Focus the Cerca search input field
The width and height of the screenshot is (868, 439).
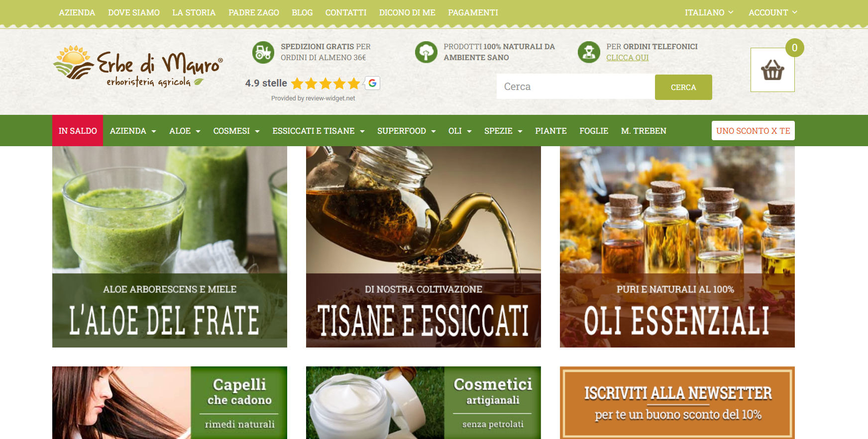coord(575,87)
